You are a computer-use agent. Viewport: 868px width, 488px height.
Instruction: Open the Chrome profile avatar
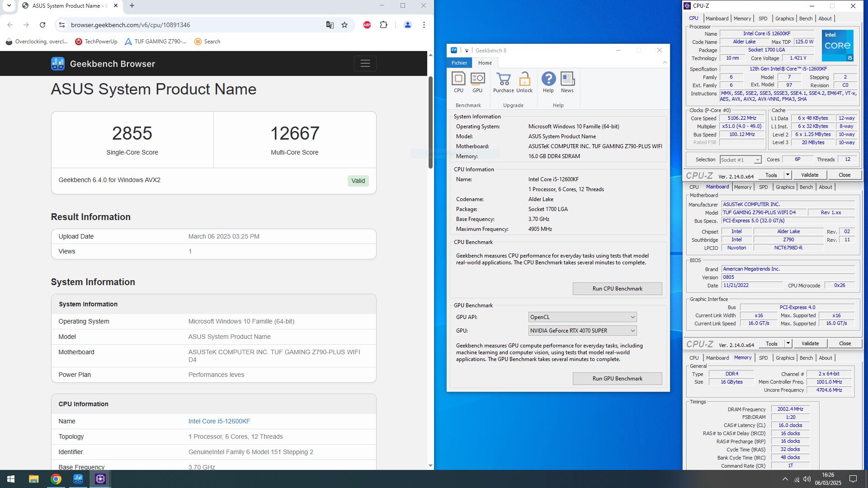[407, 25]
